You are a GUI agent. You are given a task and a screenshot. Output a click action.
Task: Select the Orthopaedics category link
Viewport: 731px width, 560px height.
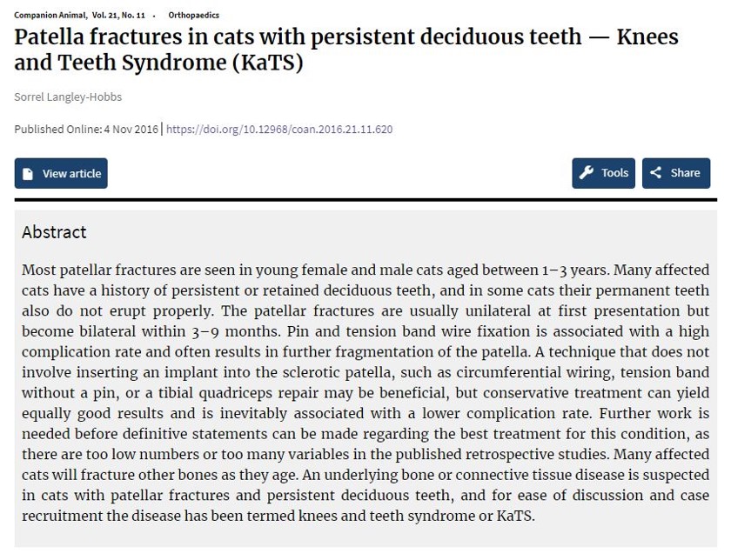[193, 16]
